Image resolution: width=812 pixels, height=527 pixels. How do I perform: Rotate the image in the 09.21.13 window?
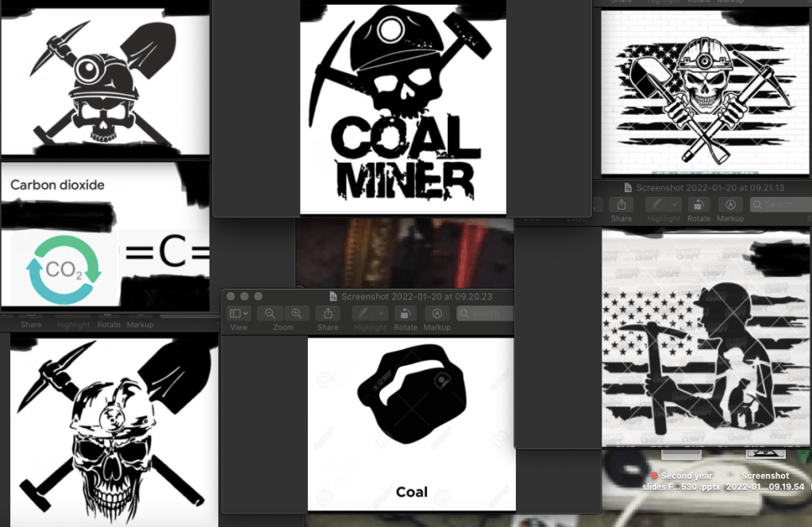tap(699, 205)
